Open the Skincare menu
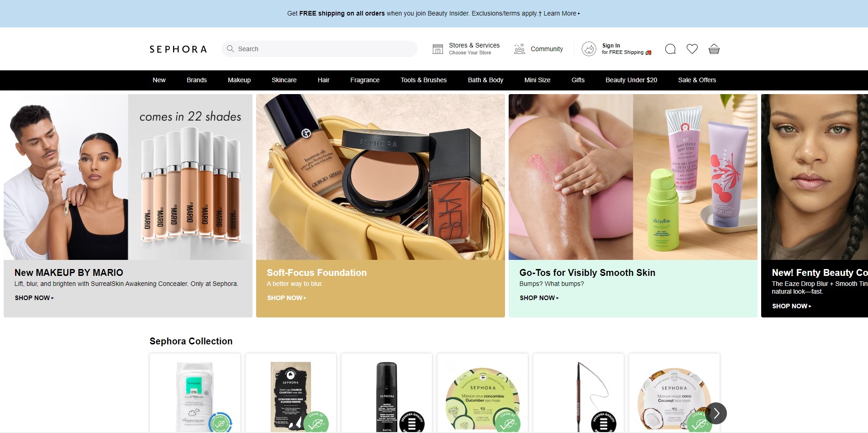Image resolution: width=868 pixels, height=433 pixels. tap(284, 80)
